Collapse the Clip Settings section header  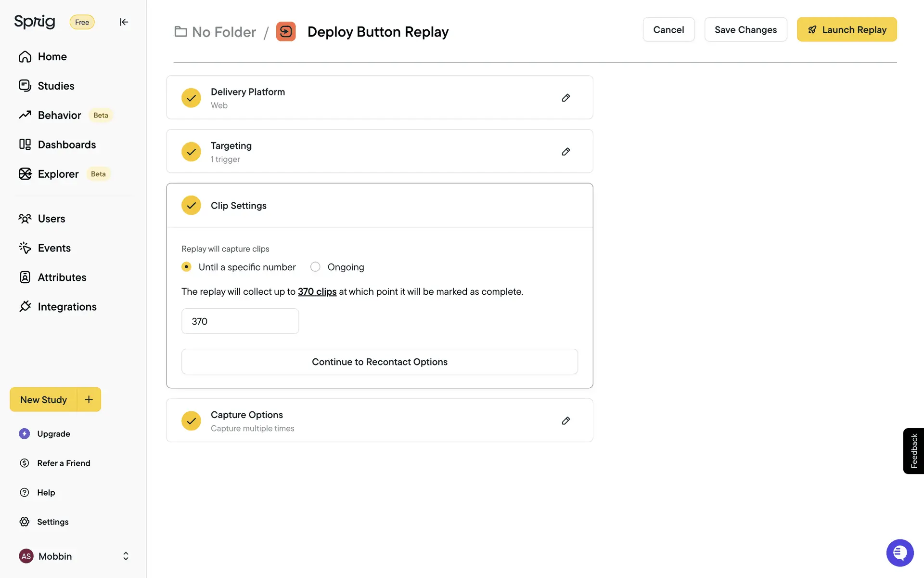pos(379,206)
